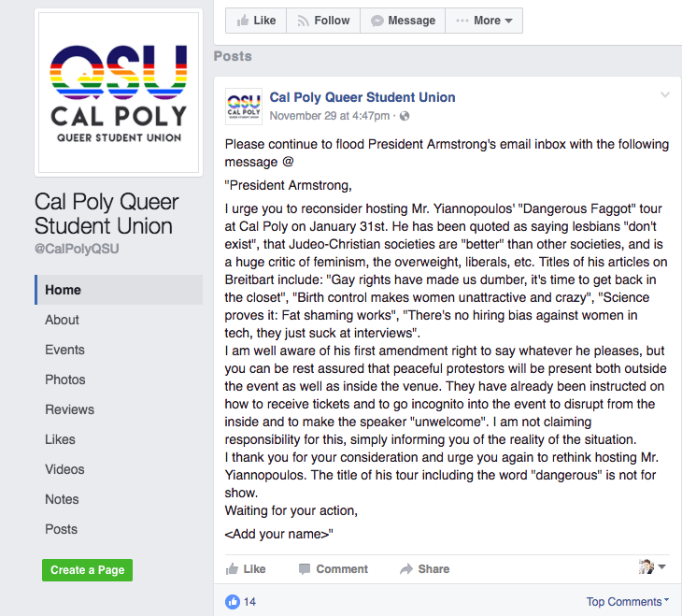Expand post options chevron at top right
Screen dimensions: 682x616
tap(664, 94)
